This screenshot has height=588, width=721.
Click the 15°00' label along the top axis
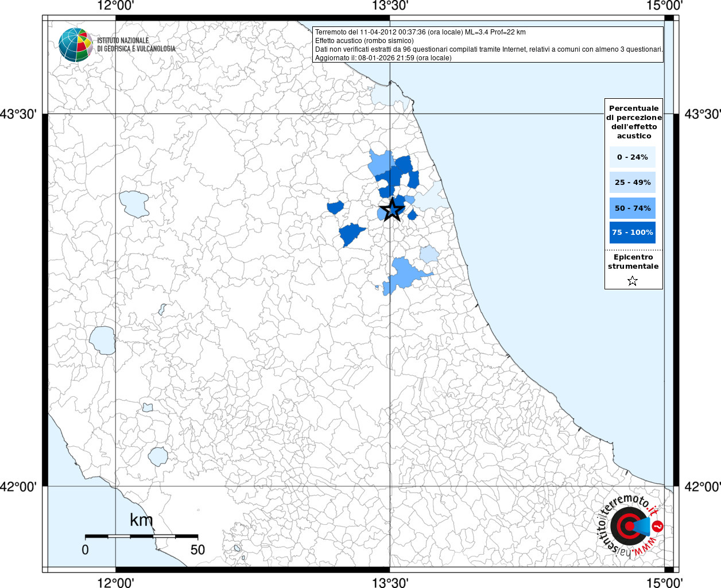tap(664, 6)
